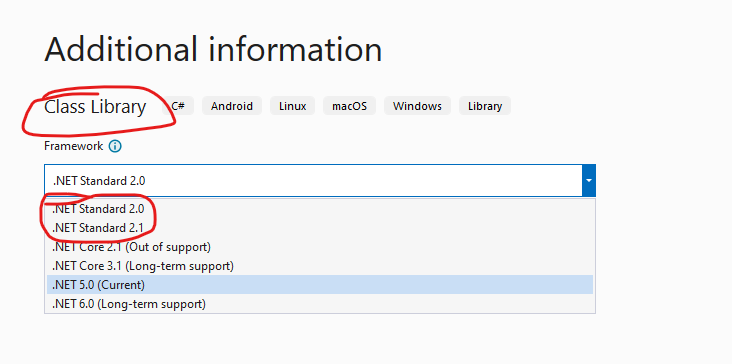
Task: Click the Class Library template title
Action: [x=95, y=107]
